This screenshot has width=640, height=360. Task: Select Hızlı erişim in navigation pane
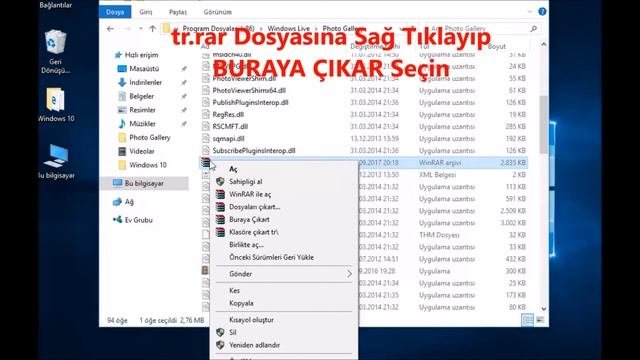(141, 55)
